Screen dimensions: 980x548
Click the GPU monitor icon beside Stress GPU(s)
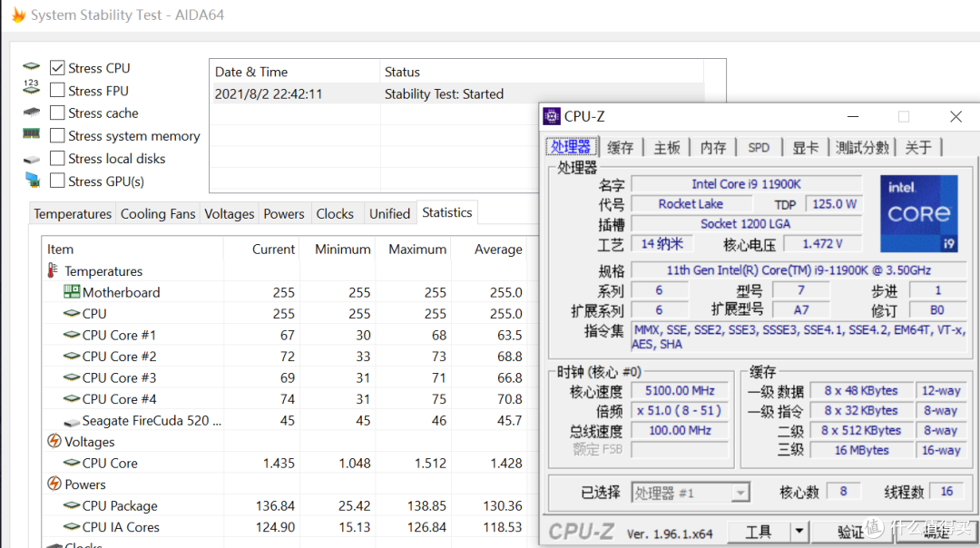(33, 181)
